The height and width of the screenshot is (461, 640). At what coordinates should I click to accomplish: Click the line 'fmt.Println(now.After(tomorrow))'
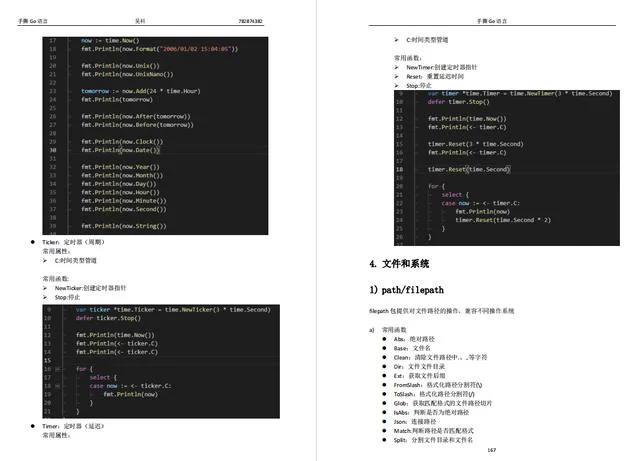point(136,116)
